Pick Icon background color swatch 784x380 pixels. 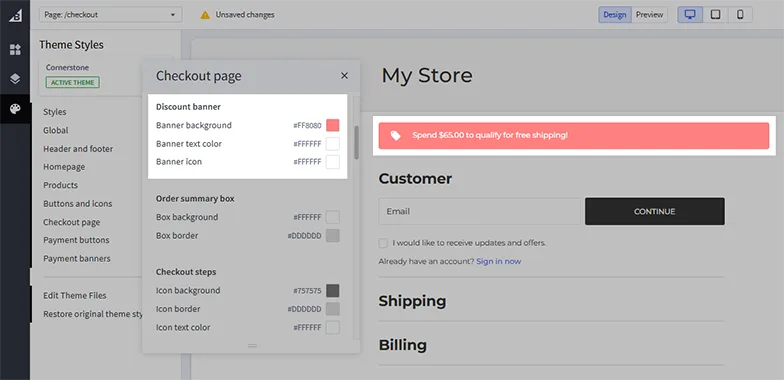(332, 290)
